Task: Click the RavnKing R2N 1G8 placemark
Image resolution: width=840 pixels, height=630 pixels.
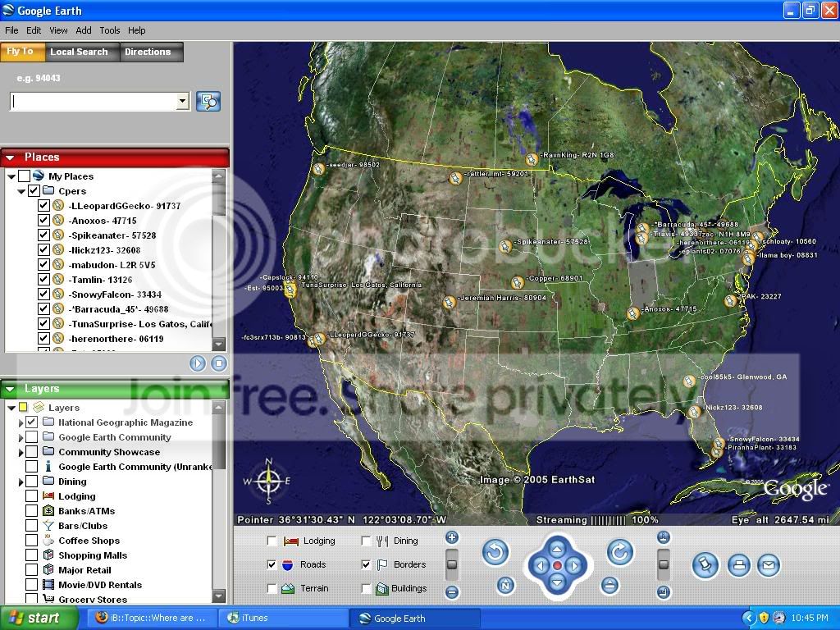Action: tap(532, 160)
